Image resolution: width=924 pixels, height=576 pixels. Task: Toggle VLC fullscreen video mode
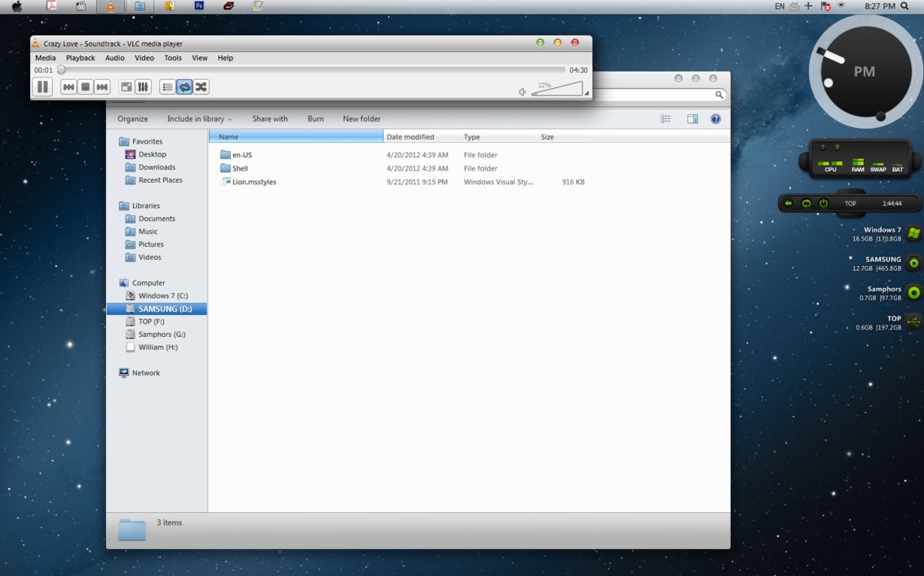[126, 86]
